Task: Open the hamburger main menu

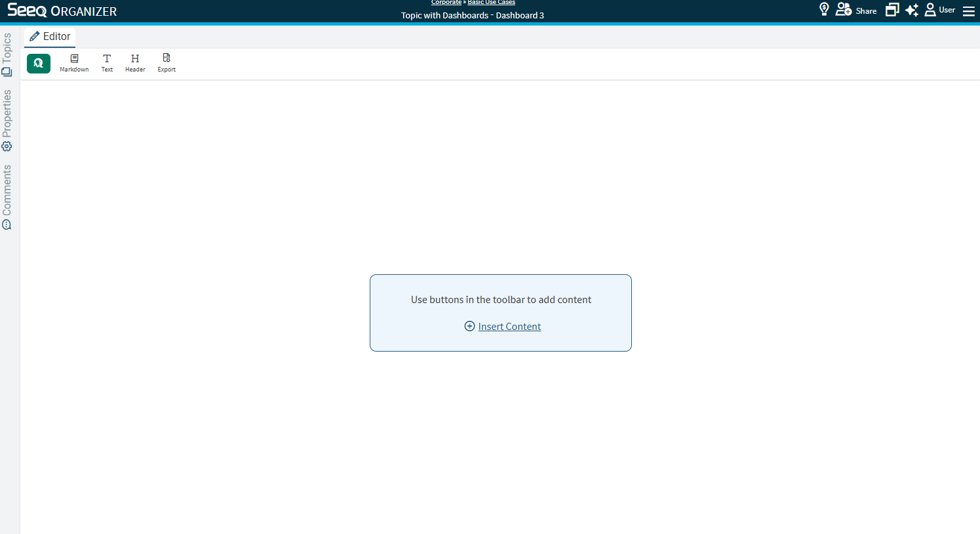Action: point(968,11)
